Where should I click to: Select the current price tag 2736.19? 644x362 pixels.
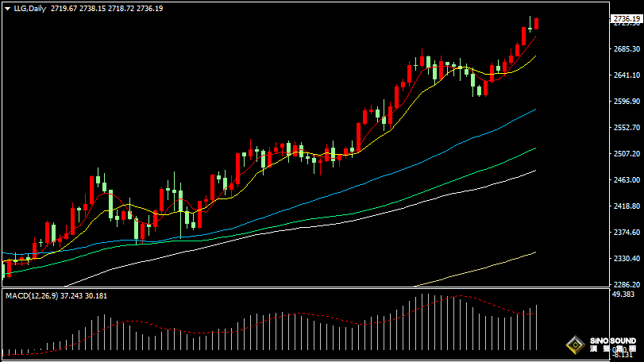click(x=627, y=17)
